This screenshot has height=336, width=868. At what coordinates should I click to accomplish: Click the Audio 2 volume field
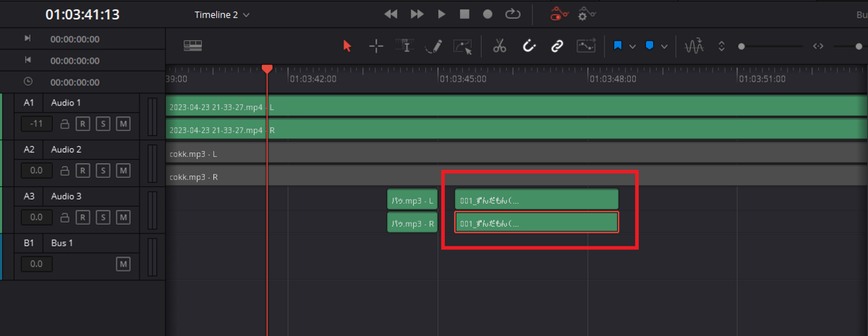[37, 171]
